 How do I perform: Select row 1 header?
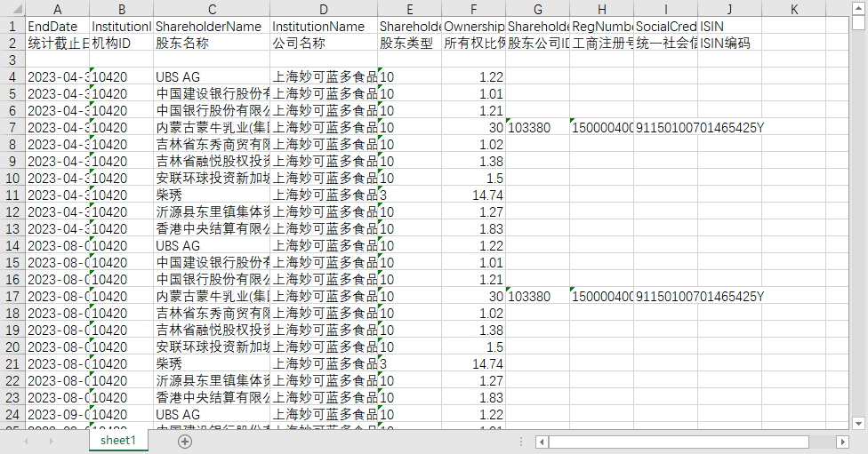(12, 26)
